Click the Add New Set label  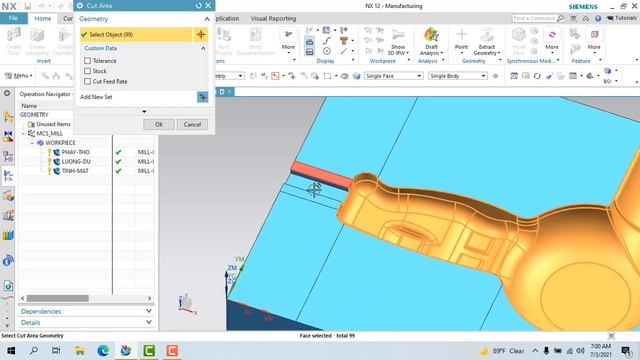[x=96, y=97]
